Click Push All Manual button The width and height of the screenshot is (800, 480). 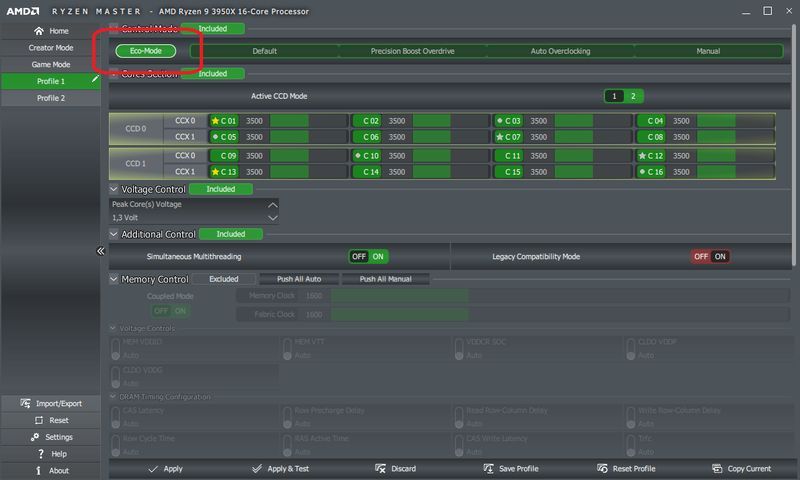click(386, 279)
